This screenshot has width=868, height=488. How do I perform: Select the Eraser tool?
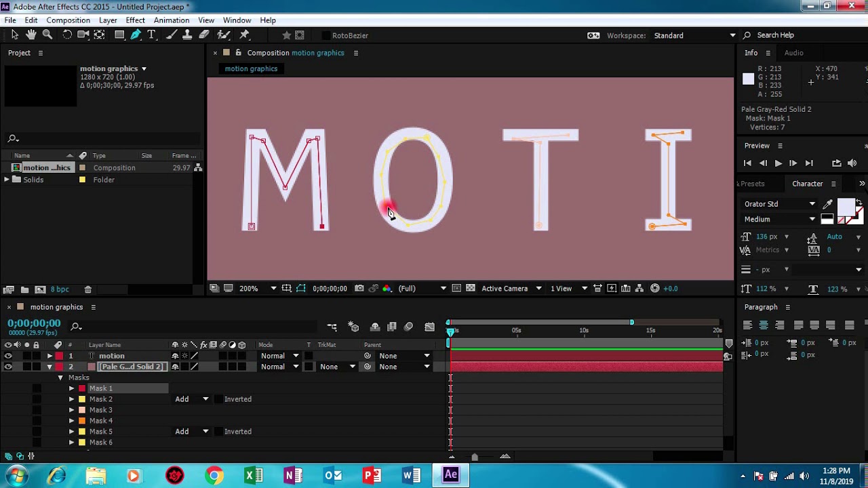click(204, 35)
